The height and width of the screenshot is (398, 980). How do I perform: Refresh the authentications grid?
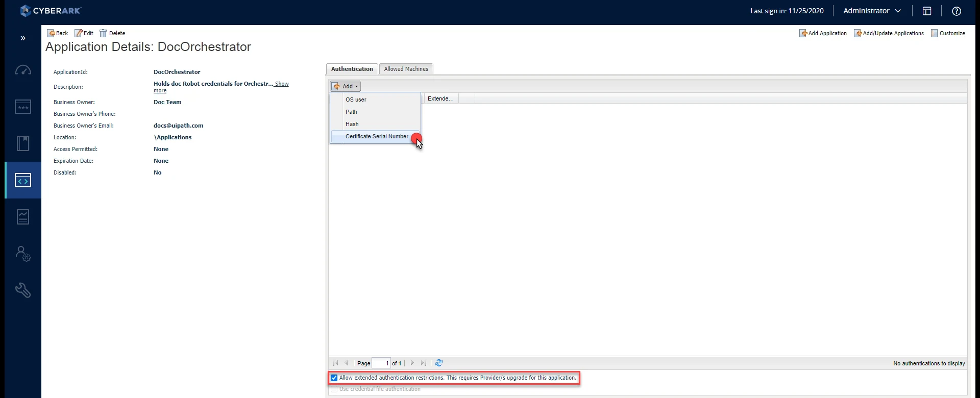point(439,363)
